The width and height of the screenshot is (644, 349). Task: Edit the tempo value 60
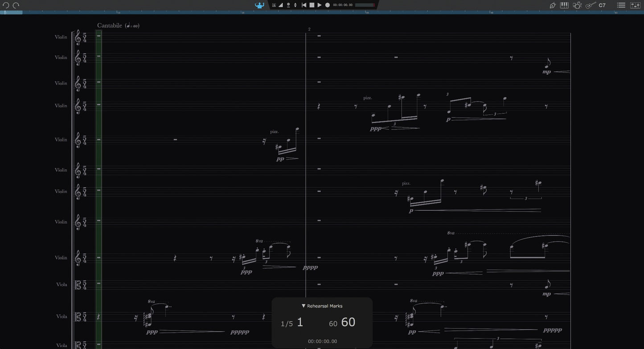349,322
